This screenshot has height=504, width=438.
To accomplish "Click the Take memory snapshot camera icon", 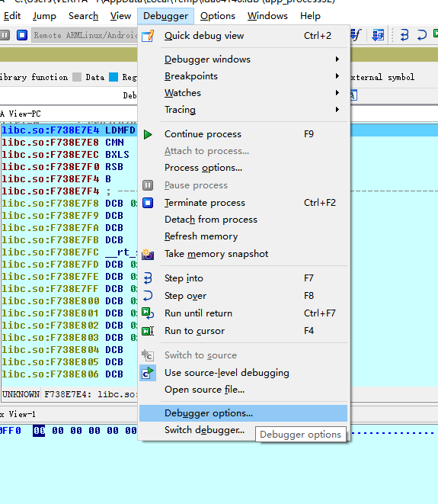I will coord(148,254).
